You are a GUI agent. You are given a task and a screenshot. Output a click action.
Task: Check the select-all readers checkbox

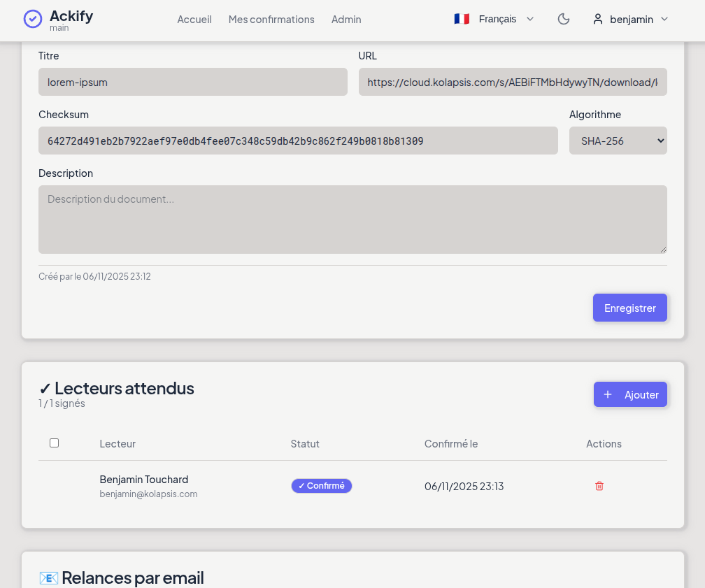coord(55,443)
